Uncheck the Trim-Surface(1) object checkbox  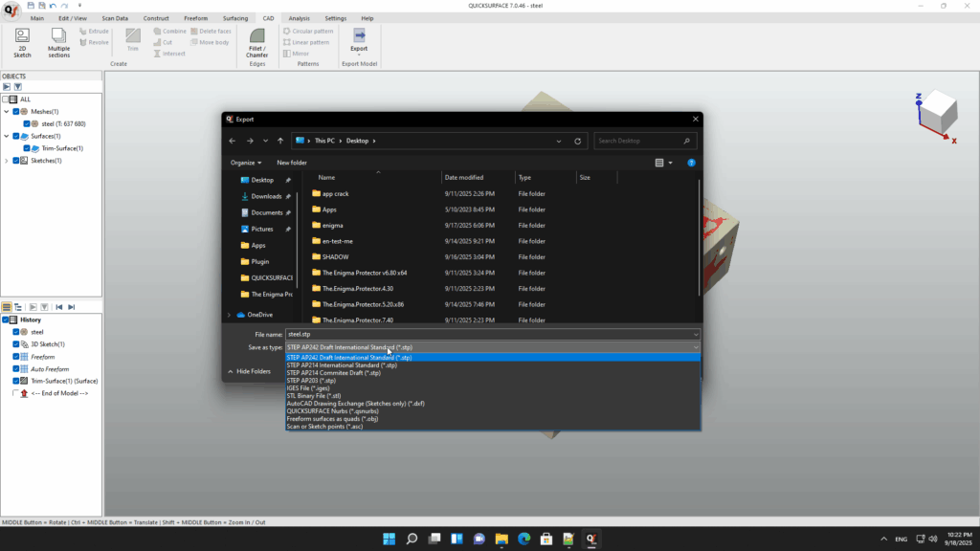click(29, 148)
